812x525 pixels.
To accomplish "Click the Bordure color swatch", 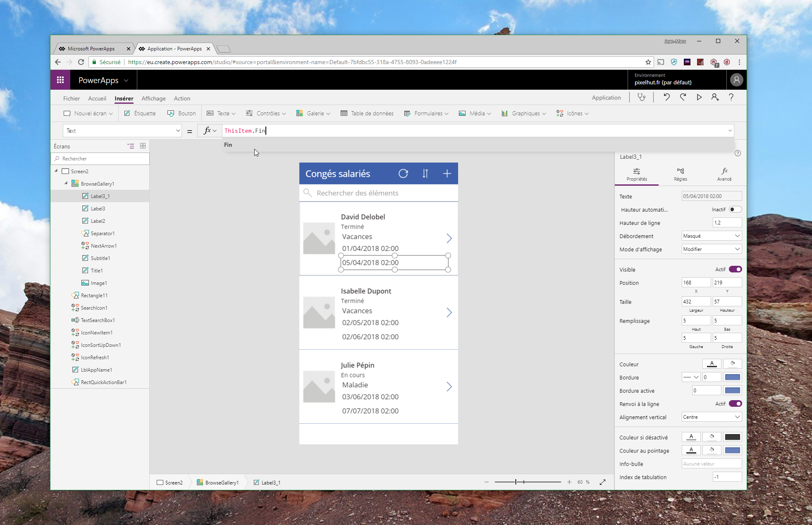I will click(733, 377).
